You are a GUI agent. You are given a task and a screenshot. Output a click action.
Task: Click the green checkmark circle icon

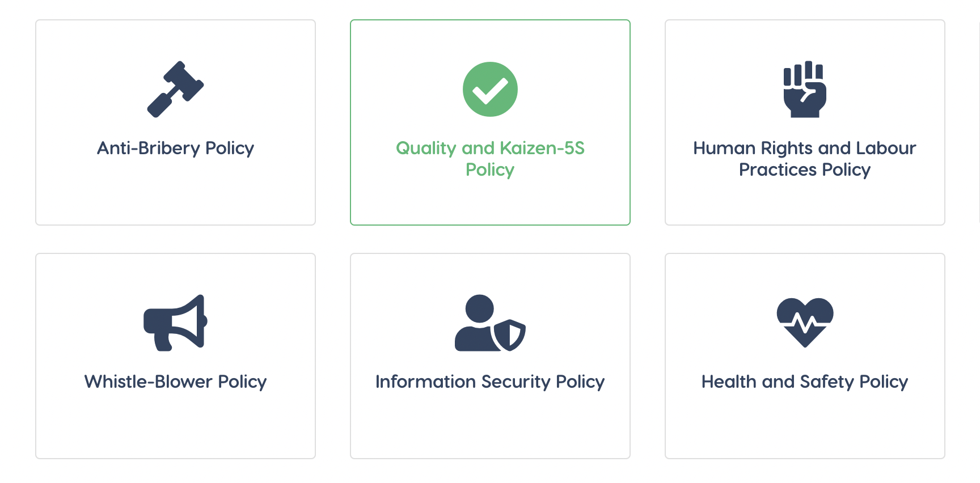490,89
